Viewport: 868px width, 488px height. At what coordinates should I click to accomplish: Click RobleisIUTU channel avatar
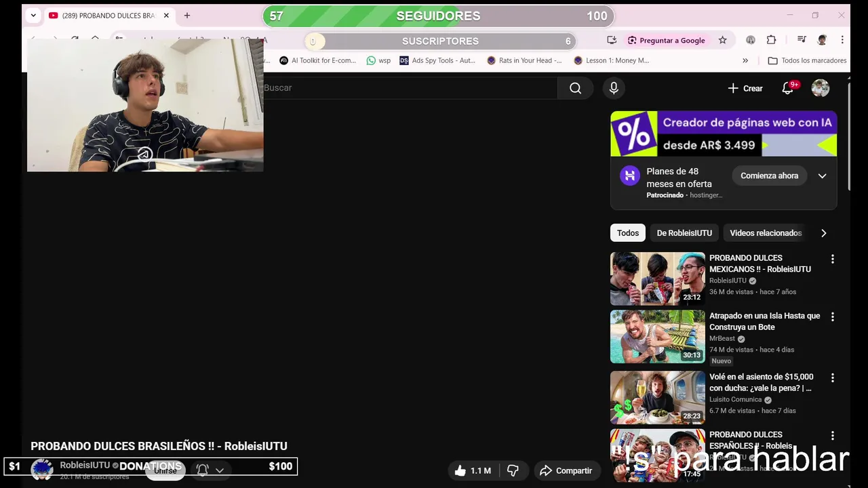click(x=42, y=470)
